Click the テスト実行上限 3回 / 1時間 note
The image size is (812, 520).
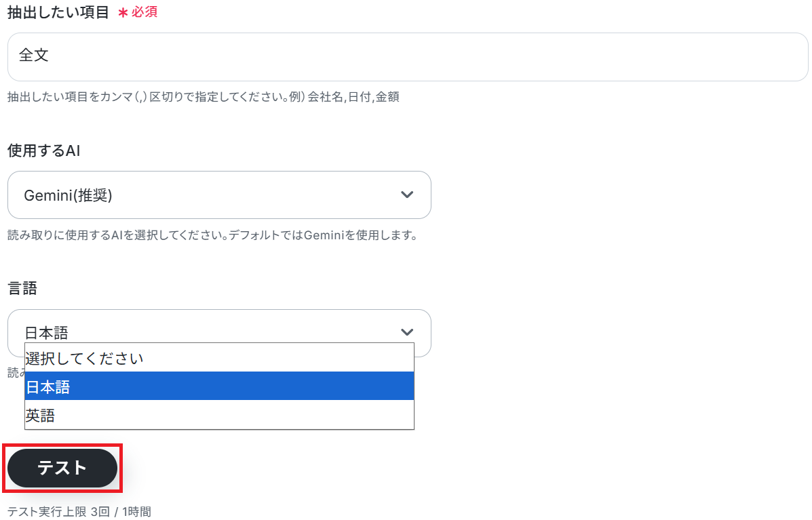[79, 511]
